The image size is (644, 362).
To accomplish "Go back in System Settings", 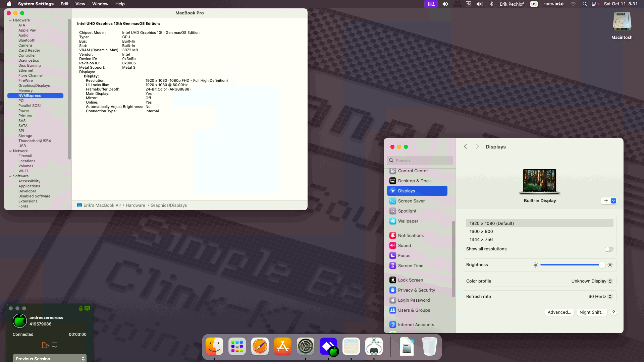I will (465, 147).
